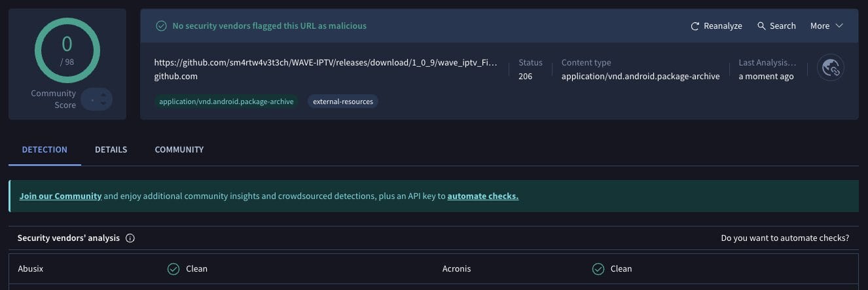Click the Content type value text
This screenshot has height=290, width=868.
coord(640,77)
